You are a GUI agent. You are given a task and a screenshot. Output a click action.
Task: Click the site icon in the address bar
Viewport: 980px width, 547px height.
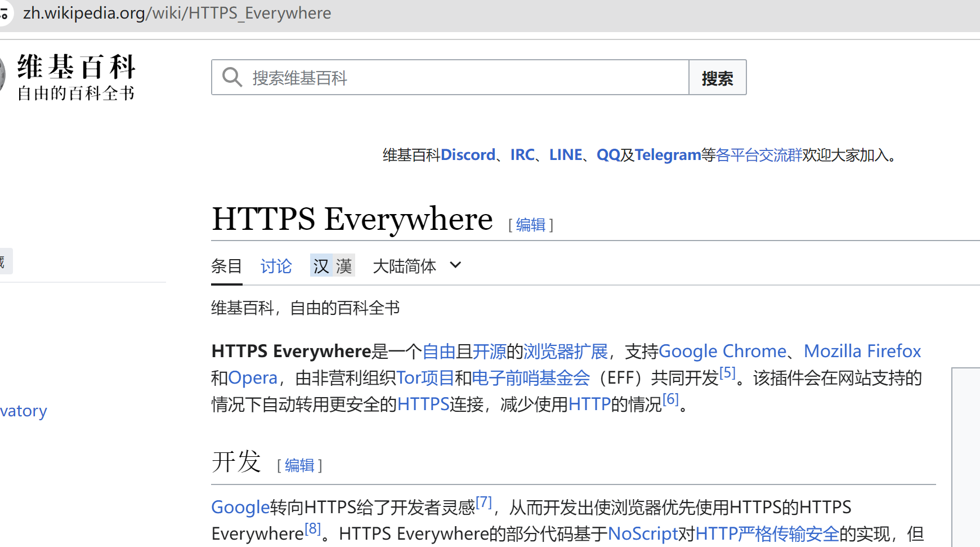[x=4, y=13]
